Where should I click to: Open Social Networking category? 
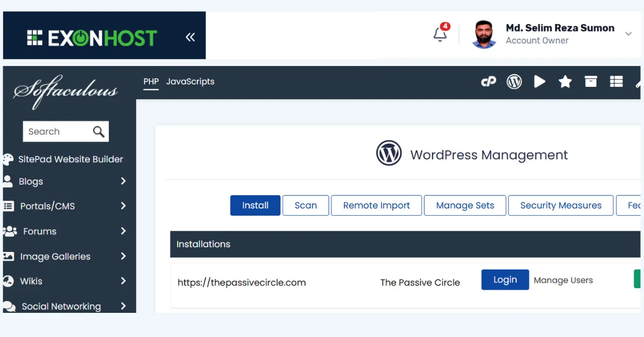(x=61, y=306)
